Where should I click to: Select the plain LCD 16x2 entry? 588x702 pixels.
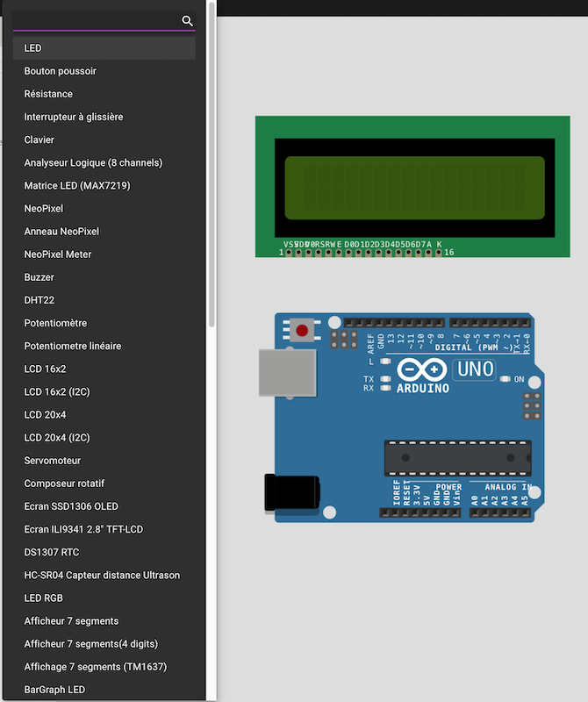pyautogui.click(x=104, y=369)
